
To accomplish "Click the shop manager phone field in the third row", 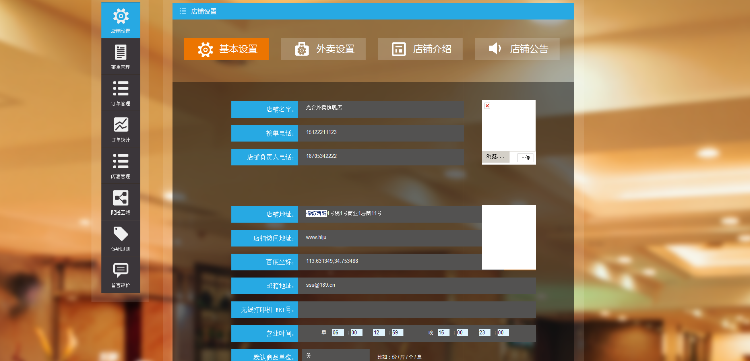I will point(381,157).
